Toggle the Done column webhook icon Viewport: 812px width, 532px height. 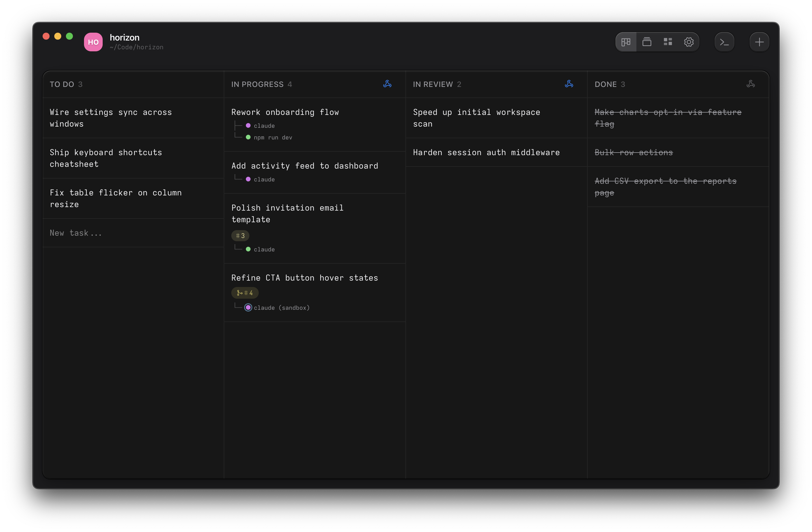click(750, 84)
